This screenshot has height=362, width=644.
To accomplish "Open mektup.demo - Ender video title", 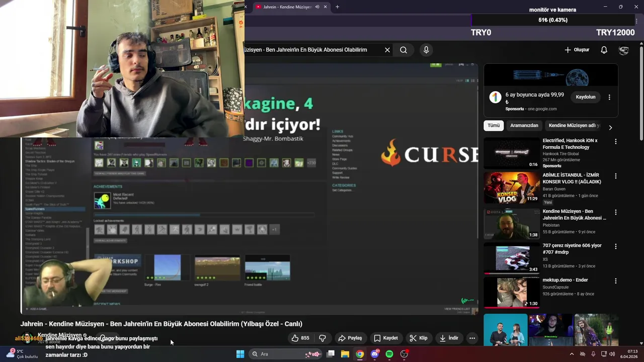I will pos(565,280).
